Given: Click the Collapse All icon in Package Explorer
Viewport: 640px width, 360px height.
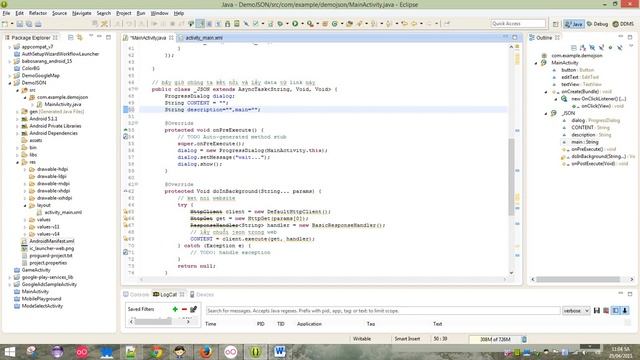Looking at the screenshot, I should pyautogui.click(x=71, y=38).
